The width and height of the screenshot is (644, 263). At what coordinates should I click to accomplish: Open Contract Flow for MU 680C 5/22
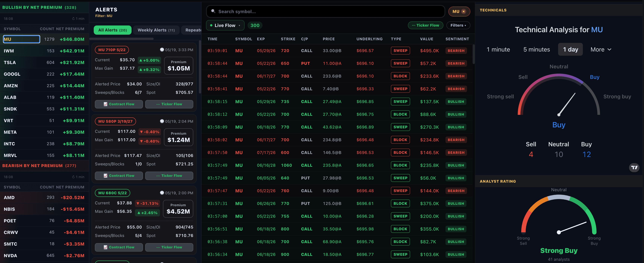(119, 247)
